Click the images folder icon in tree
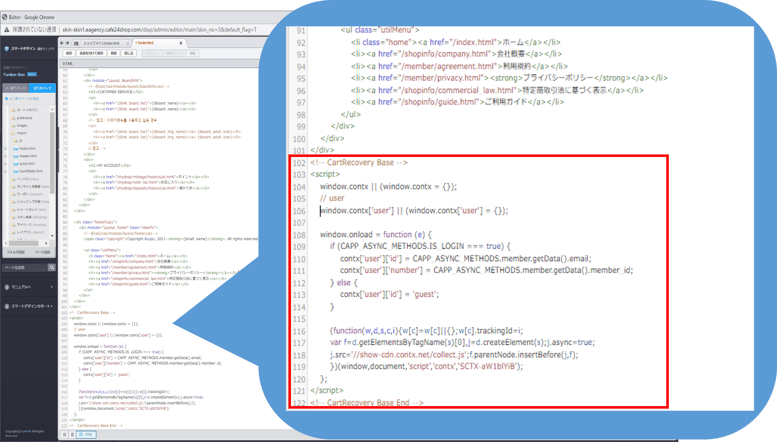 (13, 126)
